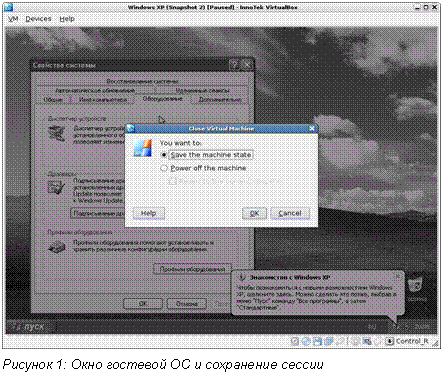Switch to the Общие tab in system properties
The height and width of the screenshot is (379, 443).
[x=53, y=99]
